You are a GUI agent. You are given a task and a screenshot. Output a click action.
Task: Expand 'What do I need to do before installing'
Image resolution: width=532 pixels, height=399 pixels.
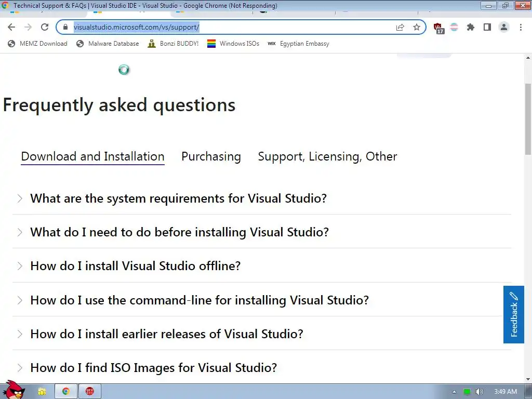click(262, 232)
